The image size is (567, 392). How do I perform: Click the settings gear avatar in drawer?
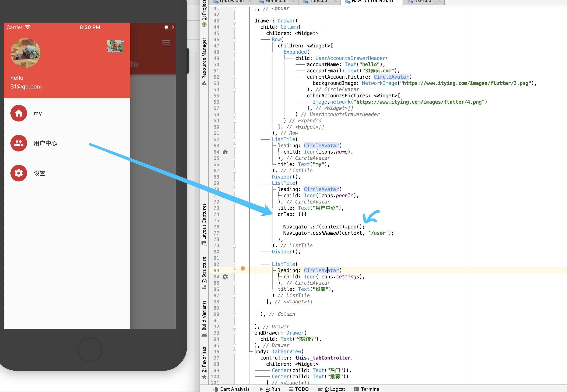[x=19, y=173]
